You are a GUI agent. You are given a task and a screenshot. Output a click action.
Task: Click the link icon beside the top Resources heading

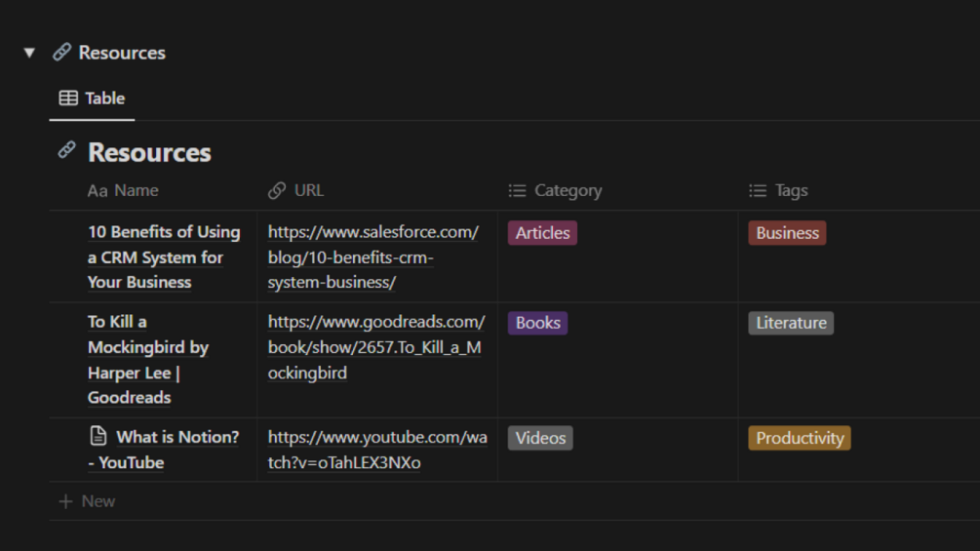(x=61, y=53)
